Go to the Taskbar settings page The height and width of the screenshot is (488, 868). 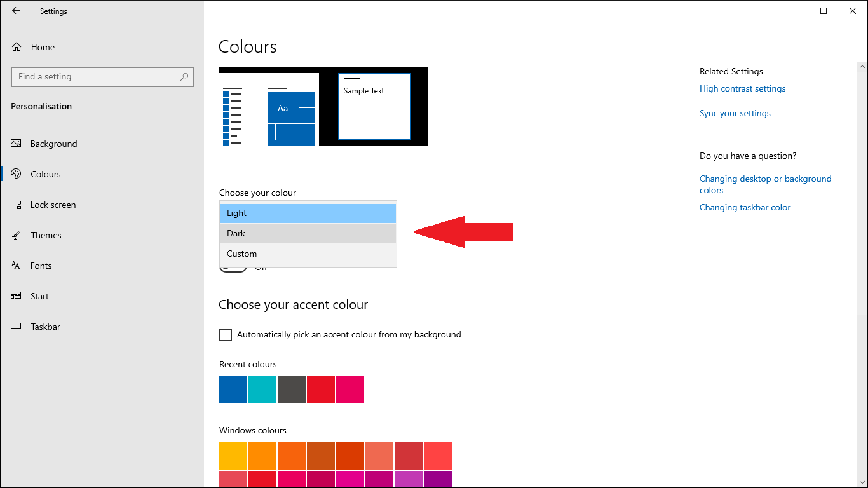45,327
